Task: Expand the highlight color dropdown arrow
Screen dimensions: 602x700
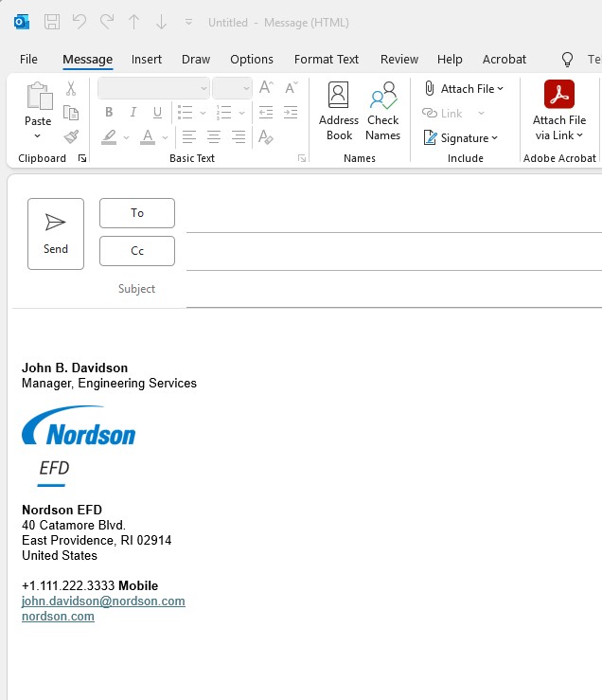Action: [126, 137]
